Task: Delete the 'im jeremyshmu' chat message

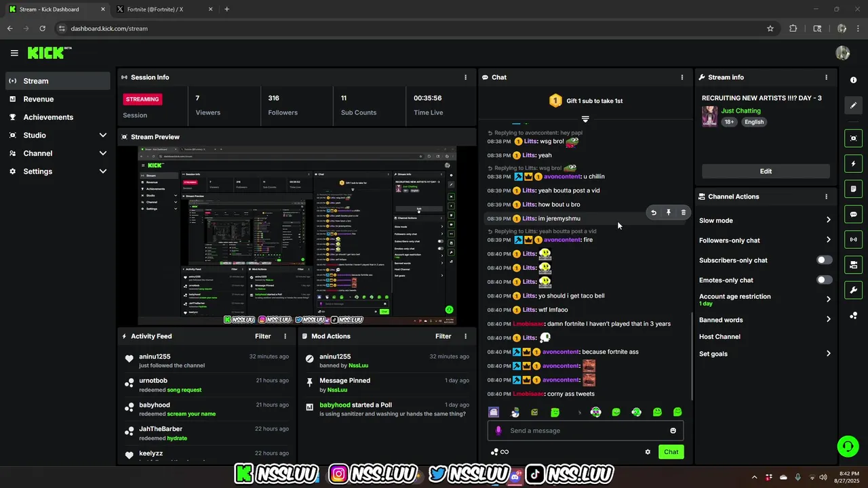Action: [x=683, y=213]
